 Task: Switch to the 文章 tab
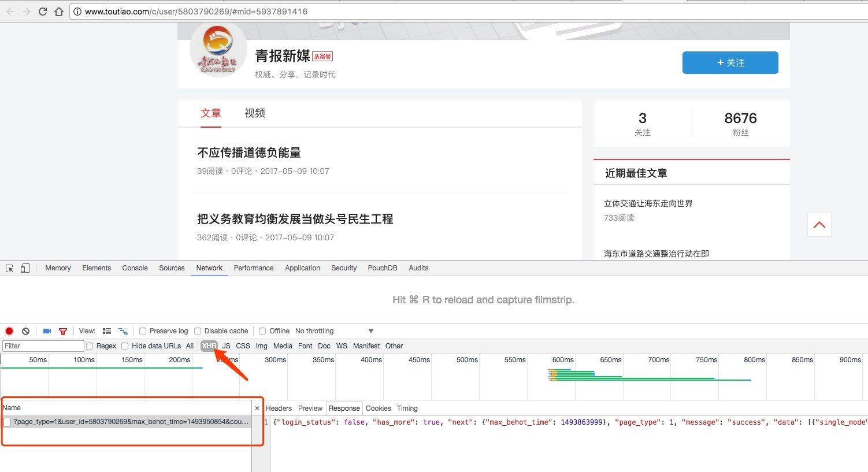pyautogui.click(x=211, y=113)
